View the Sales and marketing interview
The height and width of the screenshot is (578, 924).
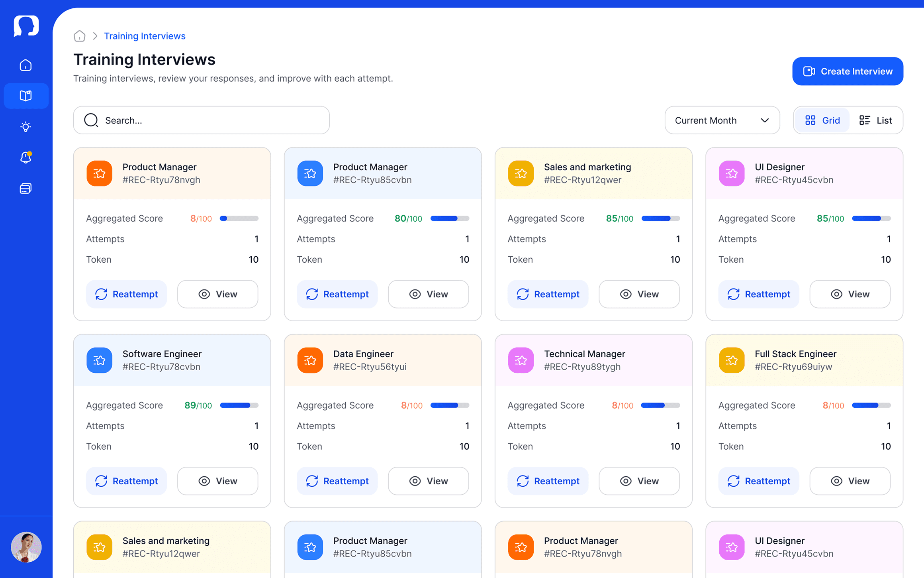639,294
